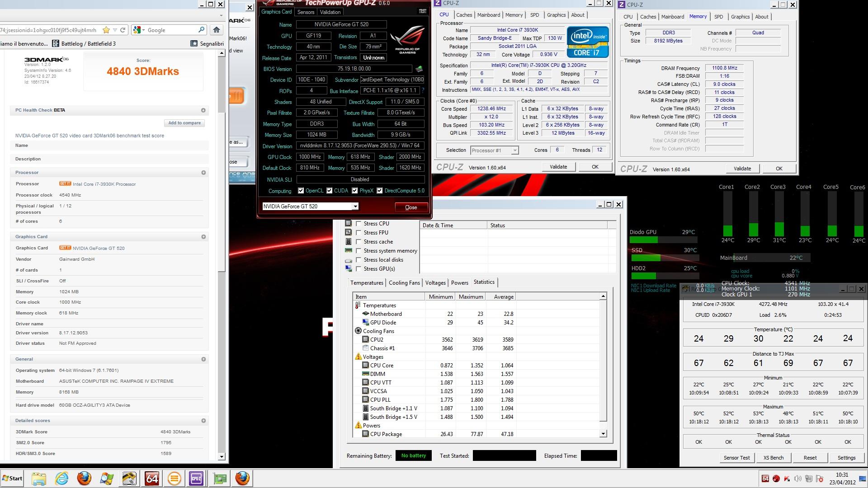868x488 pixels.
Task: Collapse the PC Health Check section
Action: pyautogui.click(x=203, y=110)
